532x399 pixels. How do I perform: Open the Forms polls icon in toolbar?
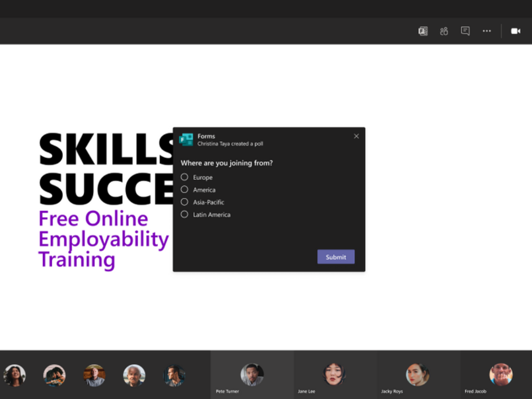(423, 31)
